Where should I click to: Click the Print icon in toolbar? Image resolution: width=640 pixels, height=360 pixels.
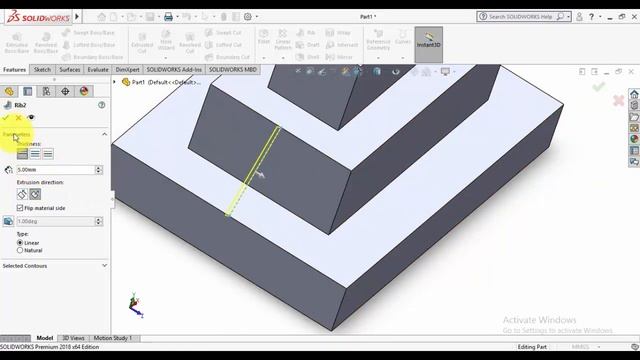[168, 17]
